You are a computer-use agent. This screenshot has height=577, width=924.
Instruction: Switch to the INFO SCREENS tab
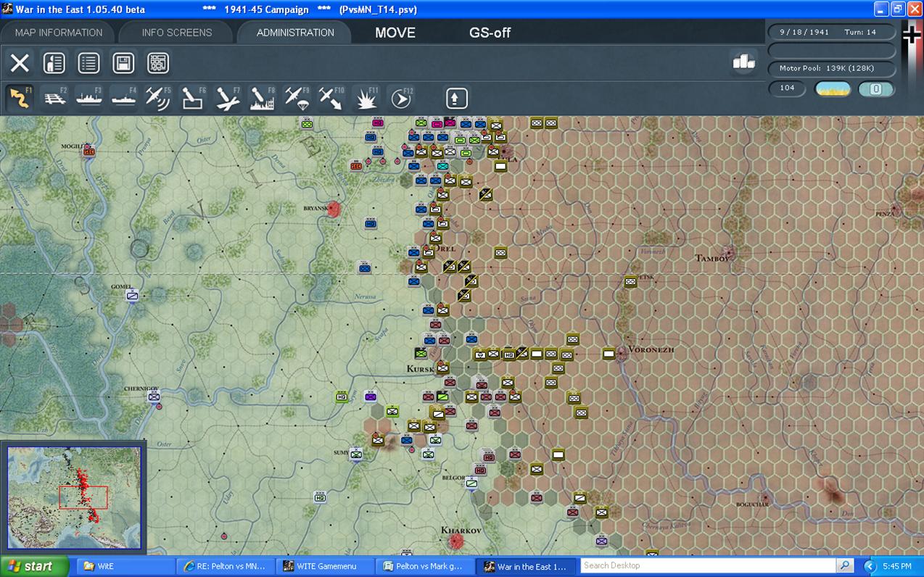(177, 33)
